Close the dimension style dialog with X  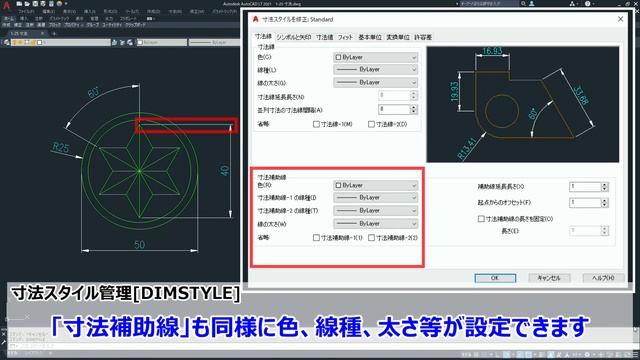click(x=620, y=19)
